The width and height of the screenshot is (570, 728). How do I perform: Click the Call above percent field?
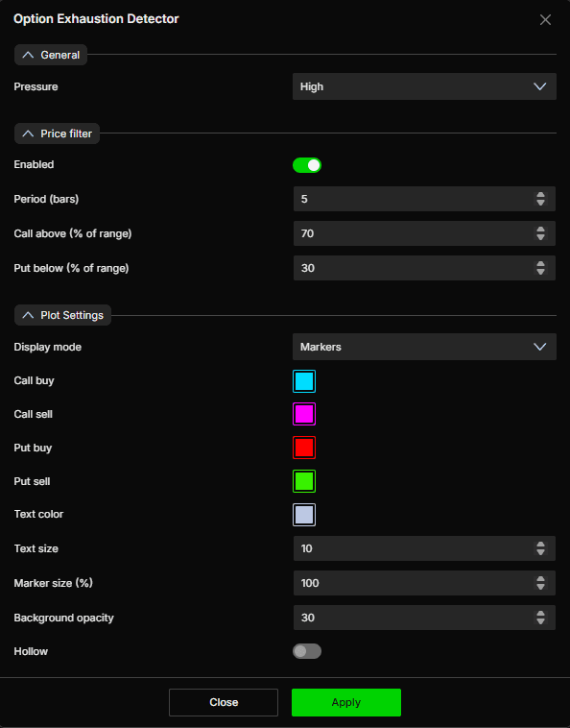(424, 233)
